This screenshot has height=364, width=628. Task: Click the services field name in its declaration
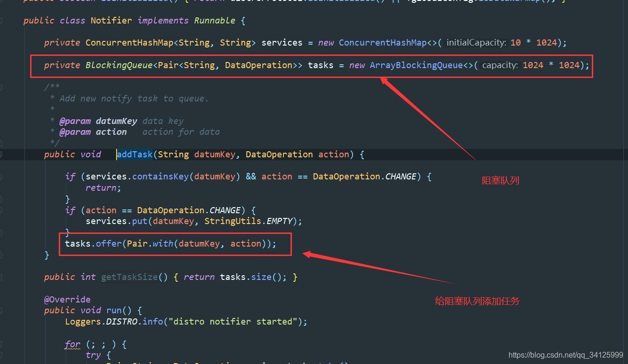pyautogui.click(x=282, y=43)
